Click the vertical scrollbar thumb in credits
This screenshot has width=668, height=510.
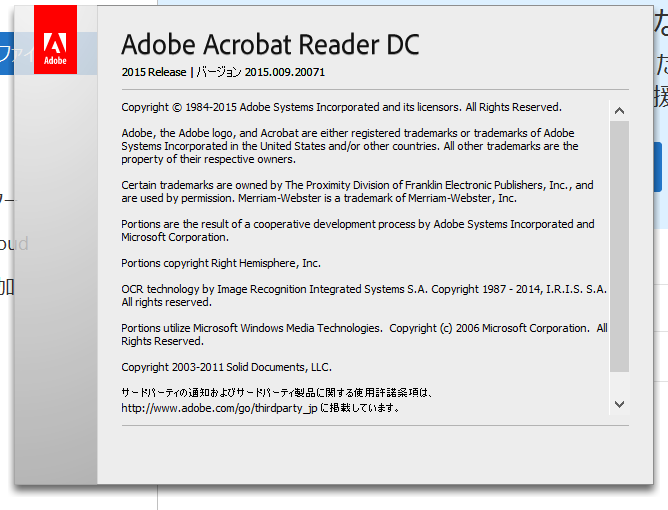click(619, 246)
